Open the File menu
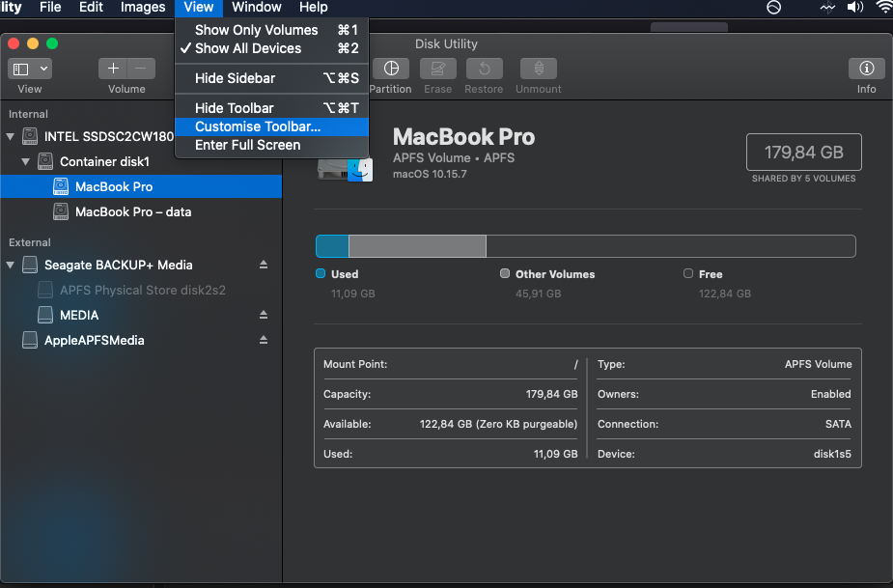 (50, 8)
